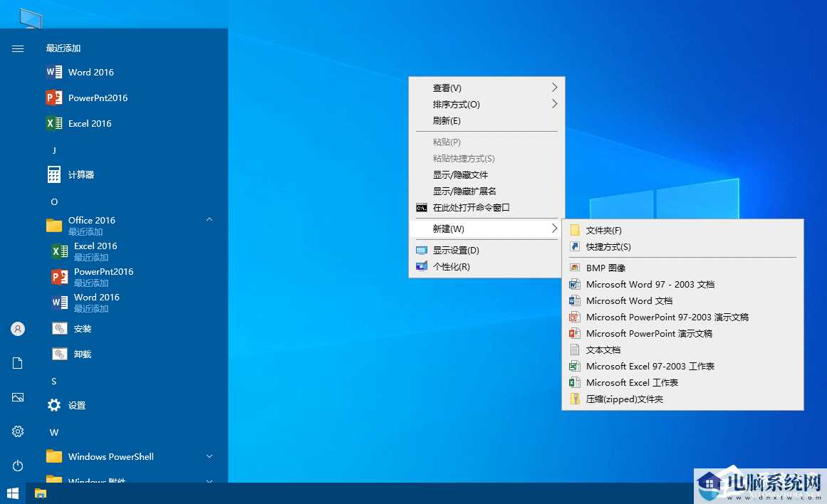The height and width of the screenshot is (504, 827).
Task: Create Microsoft PowerPoint 97-2003 演示文稿
Action: coord(682,317)
